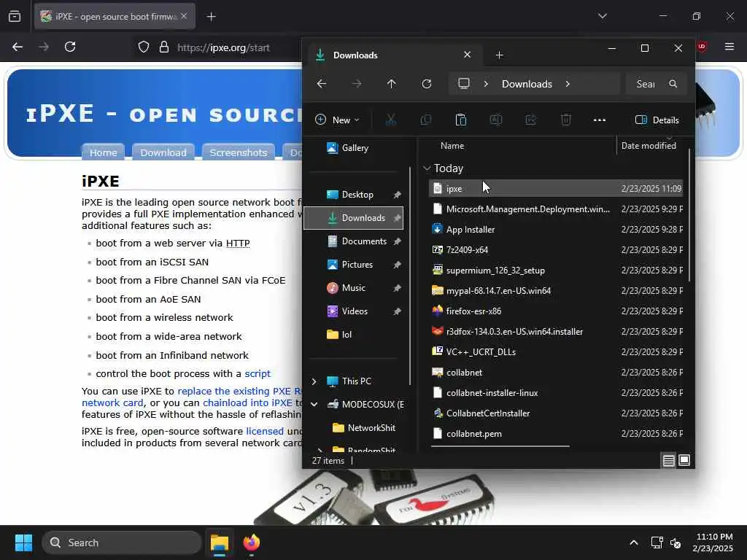Select the ipxe file

coord(555,189)
